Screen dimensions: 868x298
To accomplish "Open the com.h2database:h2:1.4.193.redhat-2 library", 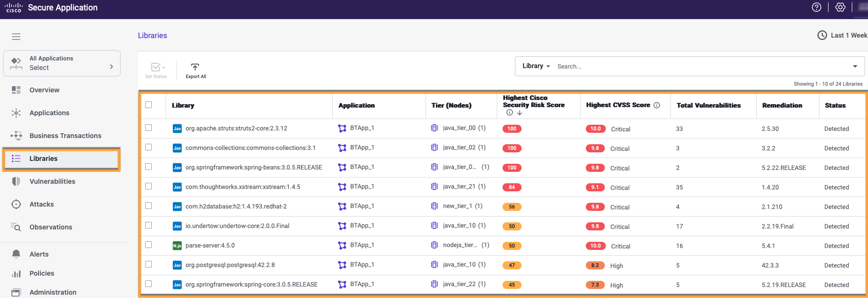I will 236,207.
